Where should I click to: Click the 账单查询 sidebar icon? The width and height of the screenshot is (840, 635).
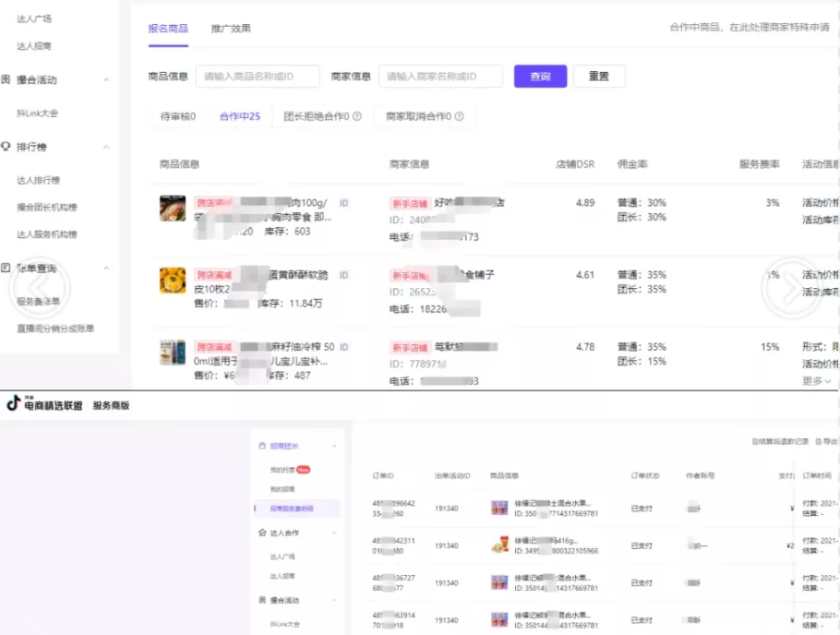pos(7,268)
